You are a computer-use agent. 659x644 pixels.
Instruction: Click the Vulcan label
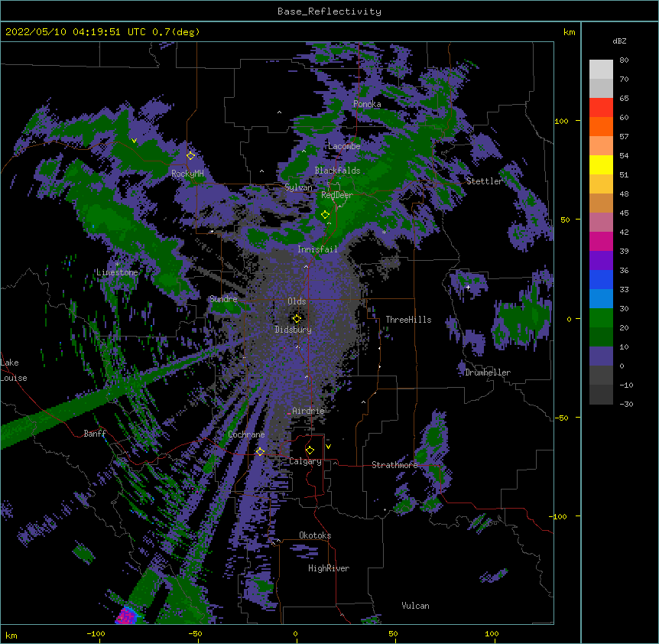(x=415, y=606)
